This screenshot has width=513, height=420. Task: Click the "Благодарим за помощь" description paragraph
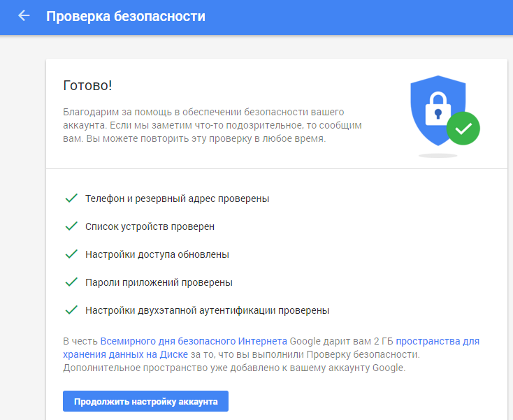pos(212,126)
